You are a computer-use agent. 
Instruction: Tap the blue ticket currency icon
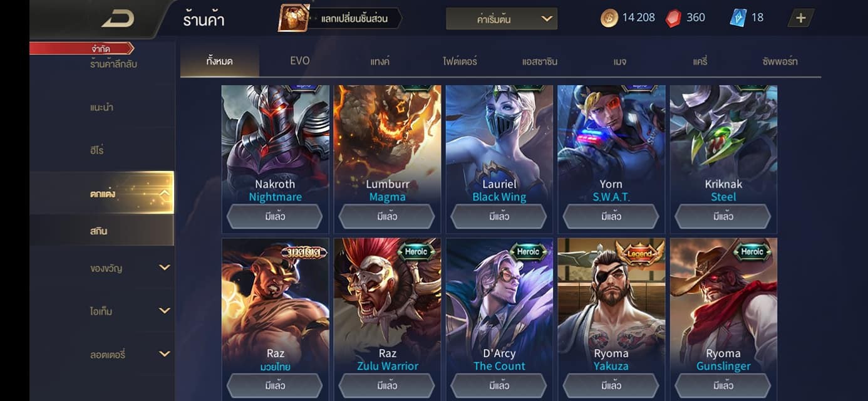(x=738, y=18)
